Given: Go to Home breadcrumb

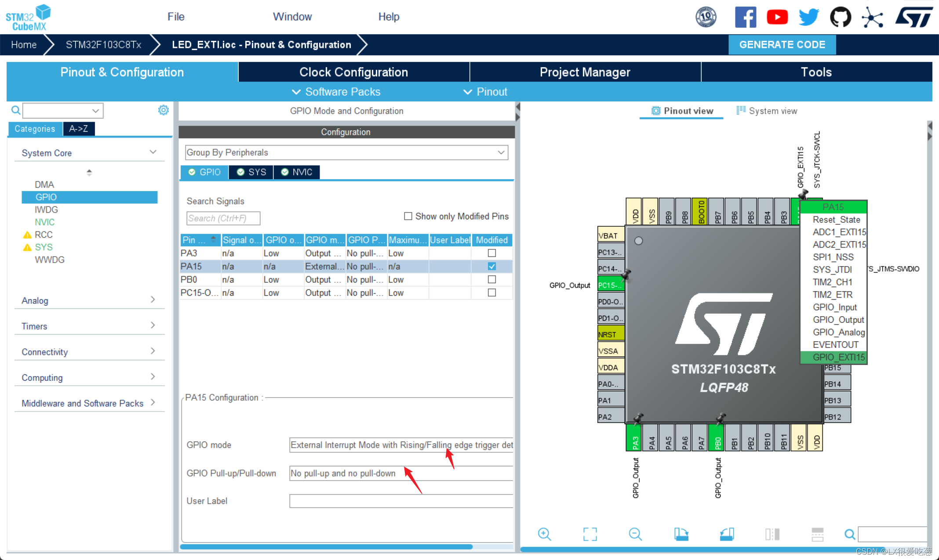Looking at the screenshot, I should (x=24, y=45).
